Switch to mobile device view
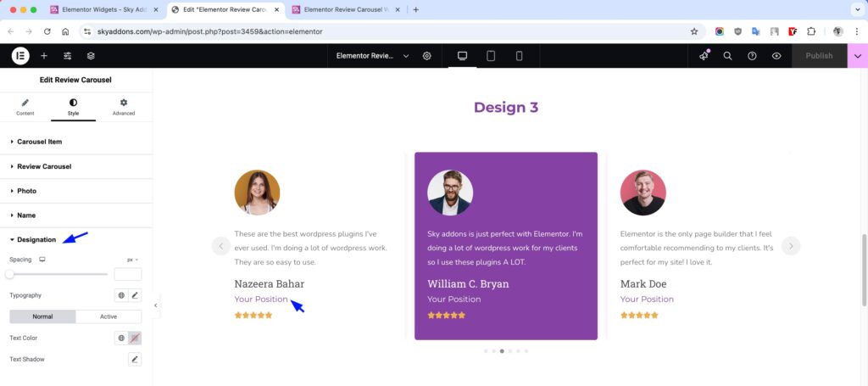 tap(519, 56)
